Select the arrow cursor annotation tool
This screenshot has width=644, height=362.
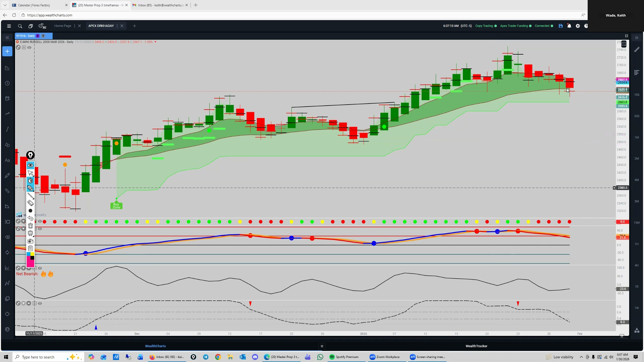[31, 173]
